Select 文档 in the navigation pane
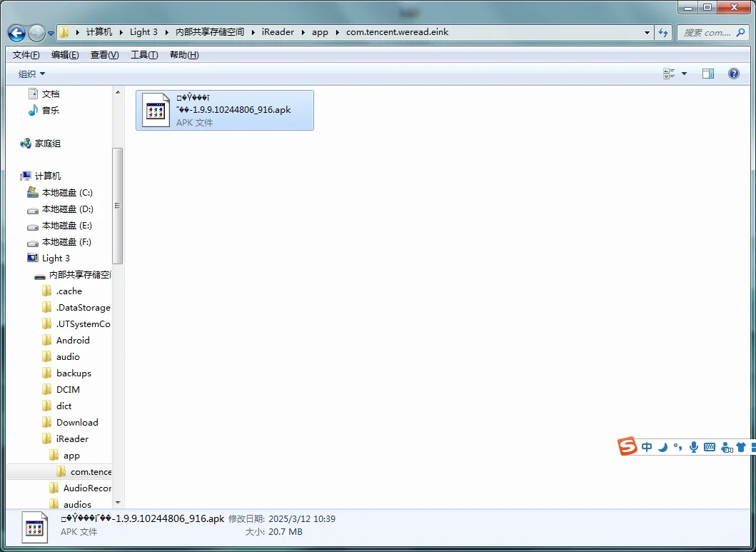756x552 pixels. pyautogui.click(x=44, y=94)
